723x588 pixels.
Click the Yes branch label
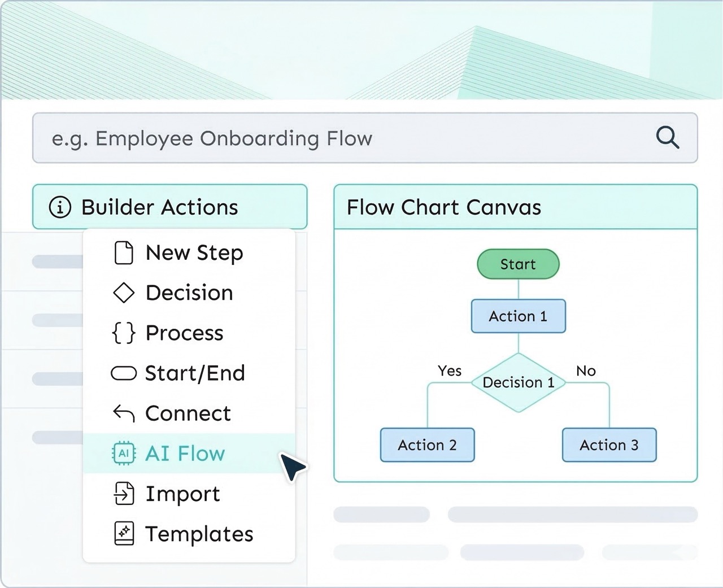pos(449,371)
